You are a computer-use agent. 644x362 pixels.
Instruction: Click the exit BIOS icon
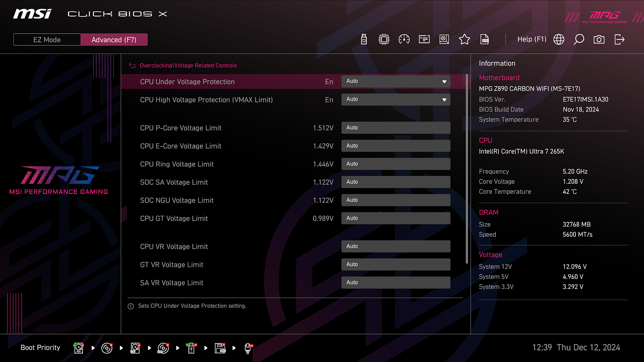pyautogui.click(x=619, y=39)
